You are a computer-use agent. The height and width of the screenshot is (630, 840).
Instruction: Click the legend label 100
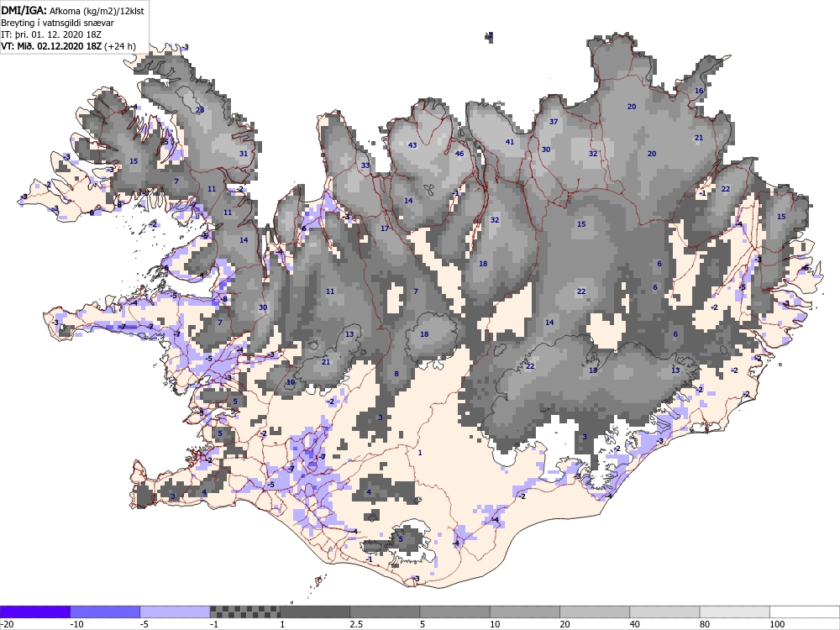pos(777,624)
